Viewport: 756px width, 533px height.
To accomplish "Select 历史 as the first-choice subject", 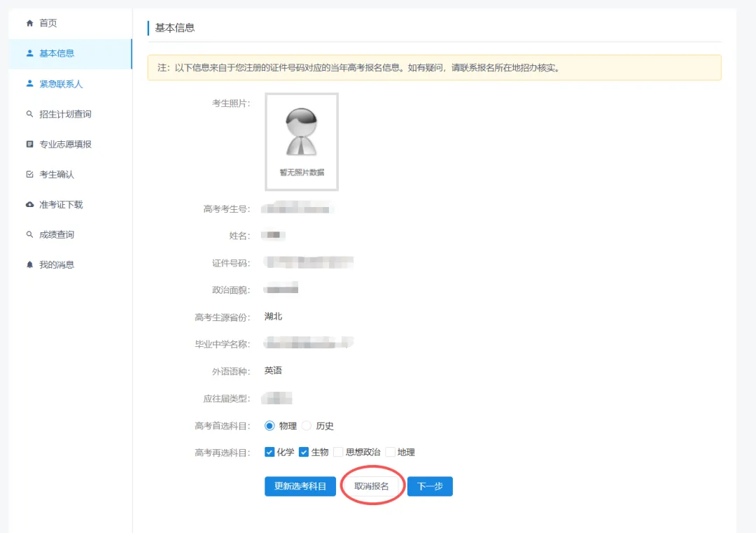I will [x=307, y=425].
